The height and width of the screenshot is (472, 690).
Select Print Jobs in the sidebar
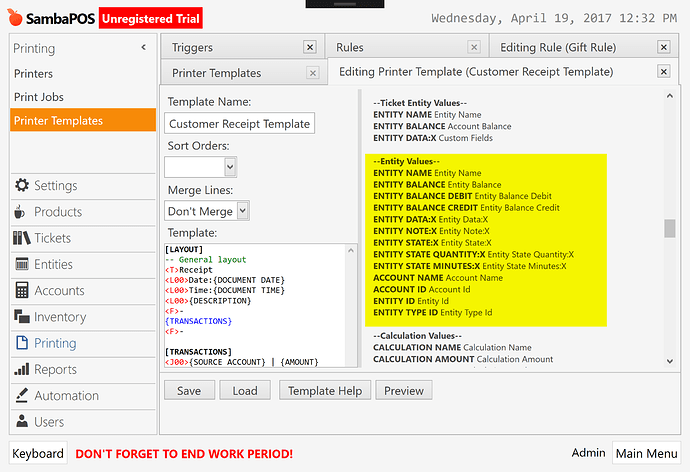(39, 97)
